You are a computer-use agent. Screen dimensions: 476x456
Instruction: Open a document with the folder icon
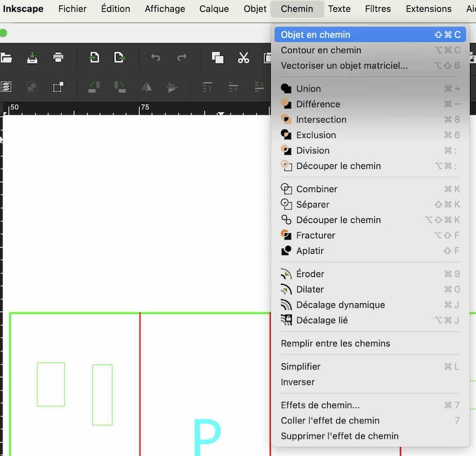[x=6, y=57]
